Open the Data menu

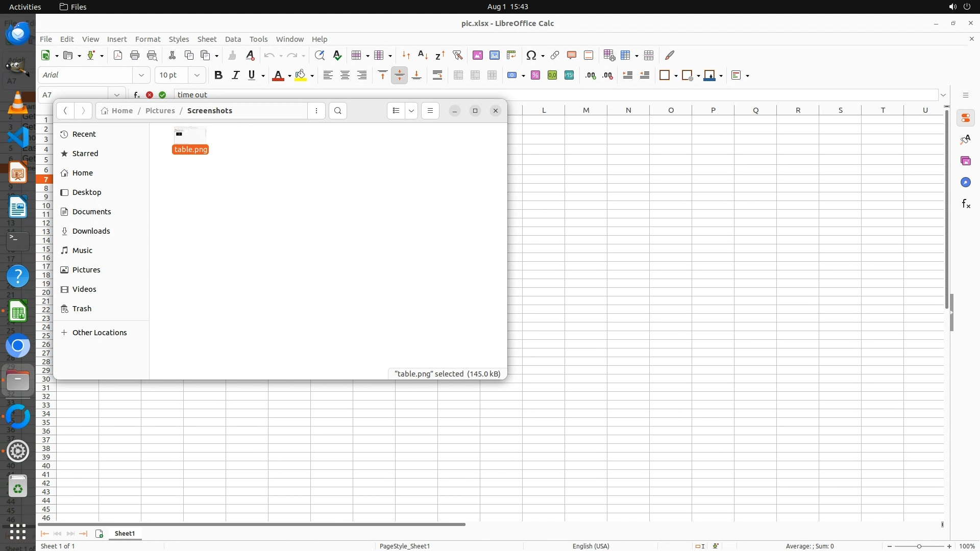233,39
